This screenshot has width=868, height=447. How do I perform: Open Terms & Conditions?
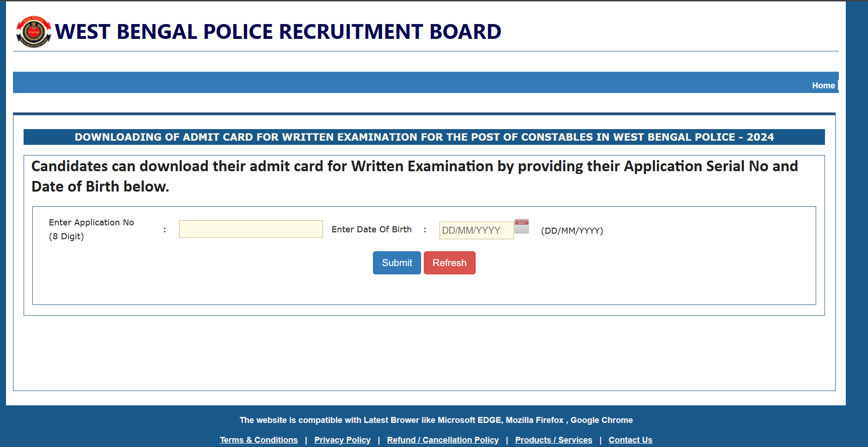tap(259, 440)
